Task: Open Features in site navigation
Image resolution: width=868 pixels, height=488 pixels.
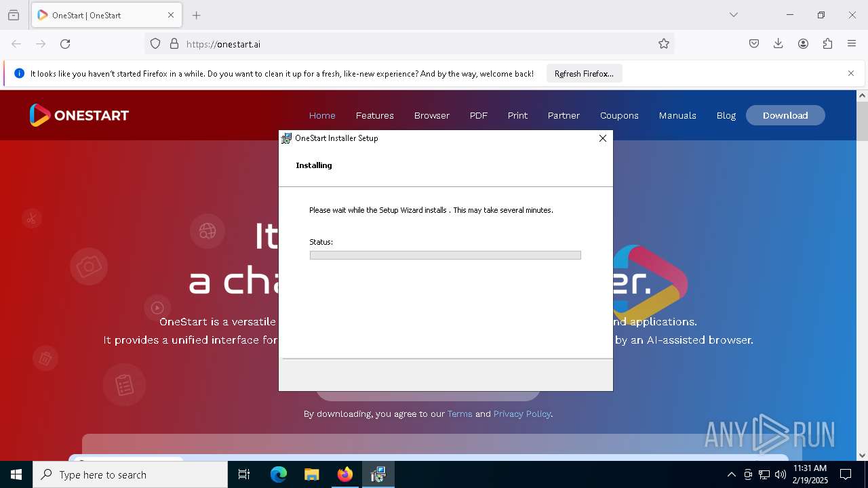Action: coord(375,115)
